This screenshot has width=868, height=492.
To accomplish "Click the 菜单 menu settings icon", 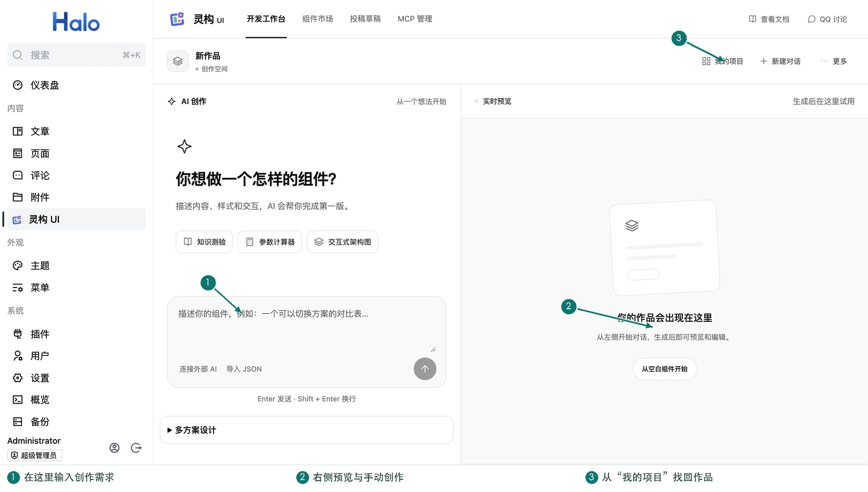I will pyautogui.click(x=18, y=288).
